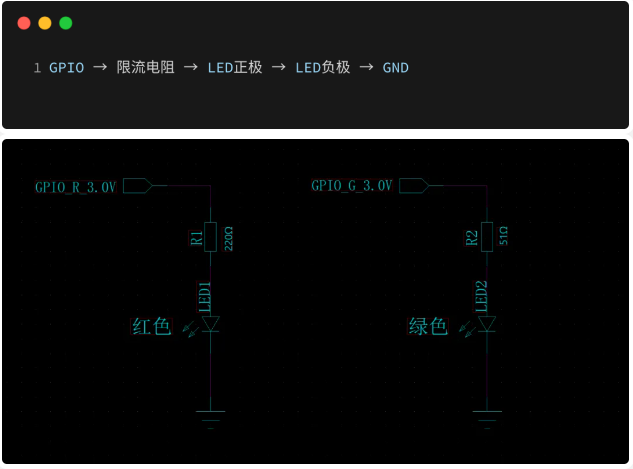Screen dimensions: 633x469
Task: Select the ground symbol under LED1
Action: pos(210,420)
